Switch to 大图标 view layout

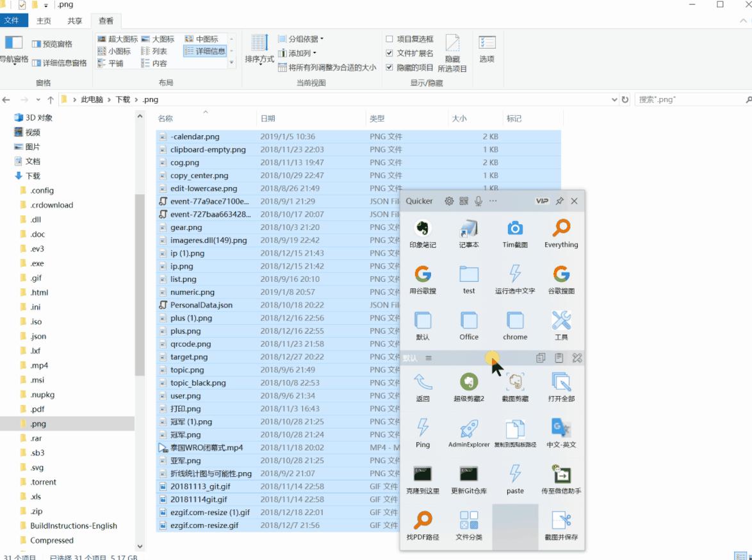point(158,39)
